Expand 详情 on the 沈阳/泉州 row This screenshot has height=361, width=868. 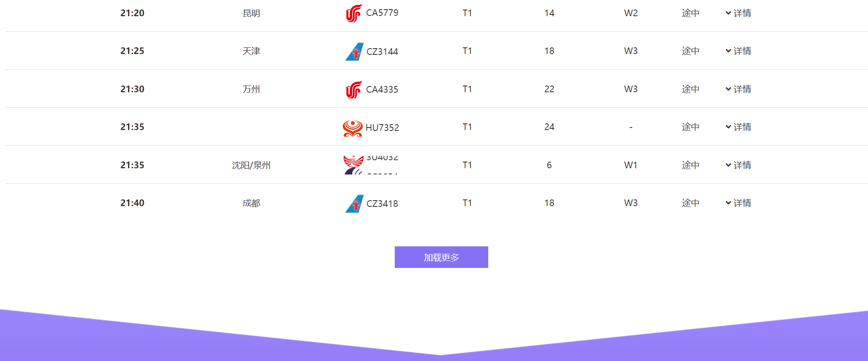738,165
